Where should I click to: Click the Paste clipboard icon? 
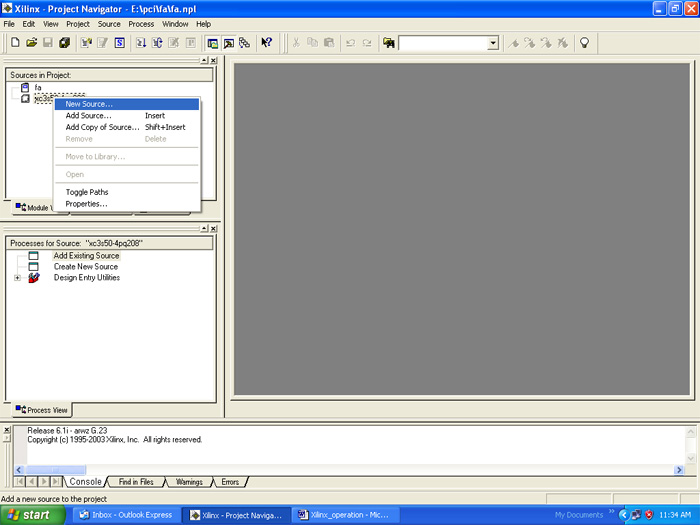coord(329,43)
